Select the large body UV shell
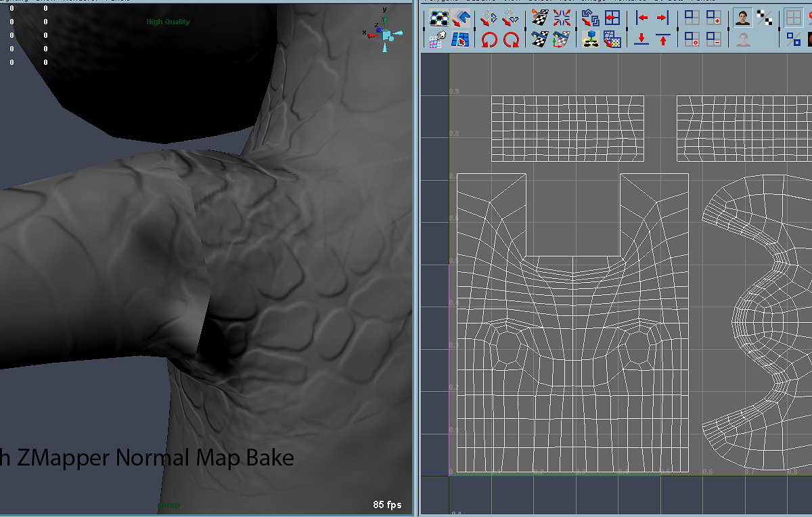This screenshot has width=812, height=517. (572, 323)
